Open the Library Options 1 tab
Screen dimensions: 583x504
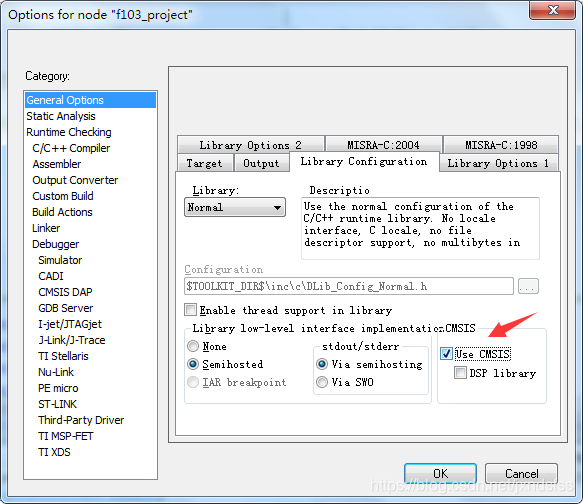(498, 163)
